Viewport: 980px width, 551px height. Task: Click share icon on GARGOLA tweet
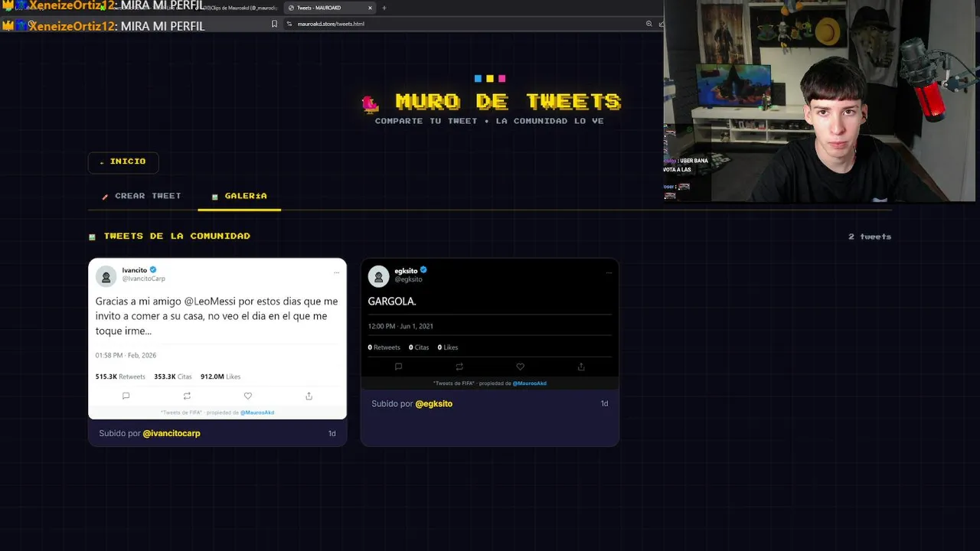581,367
